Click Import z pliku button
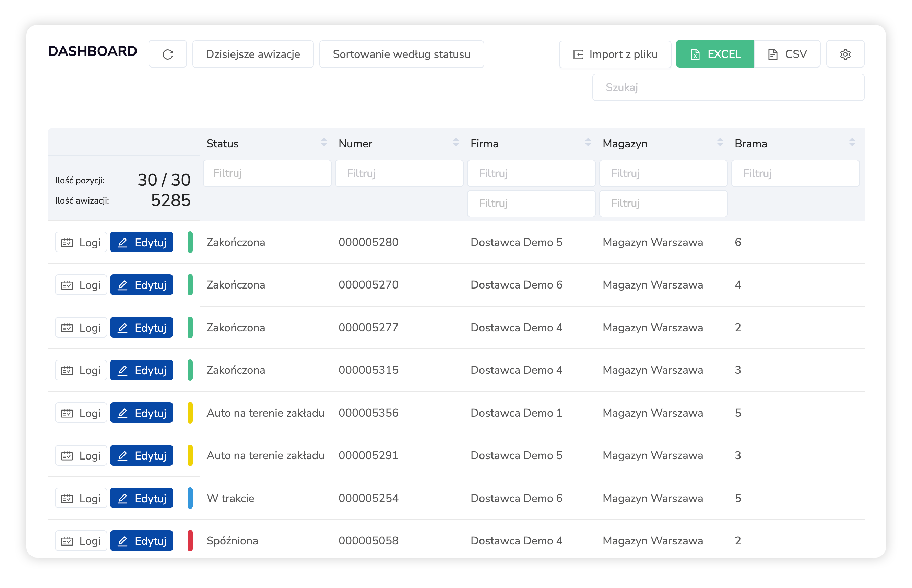 [x=615, y=54]
